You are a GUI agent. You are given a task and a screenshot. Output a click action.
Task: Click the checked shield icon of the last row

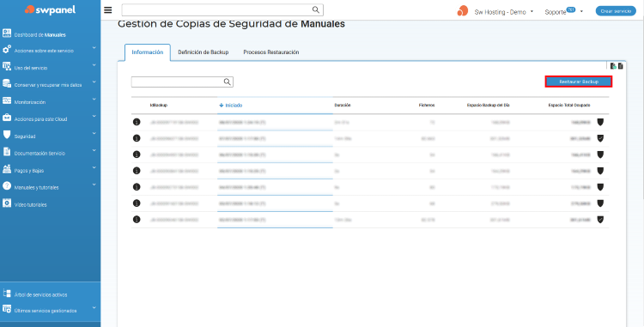tap(600, 220)
